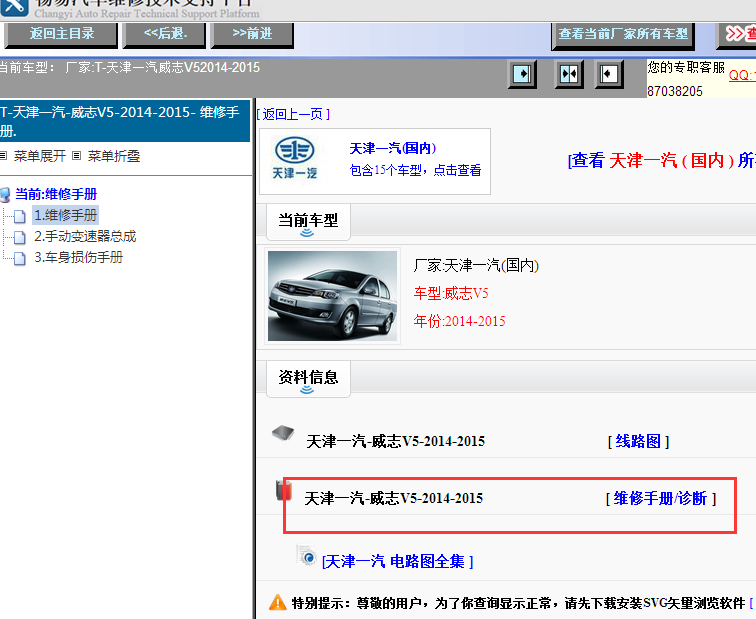The width and height of the screenshot is (756, 619).
Task: Click the split-panel center layout icon
Action: coord(569,74)
